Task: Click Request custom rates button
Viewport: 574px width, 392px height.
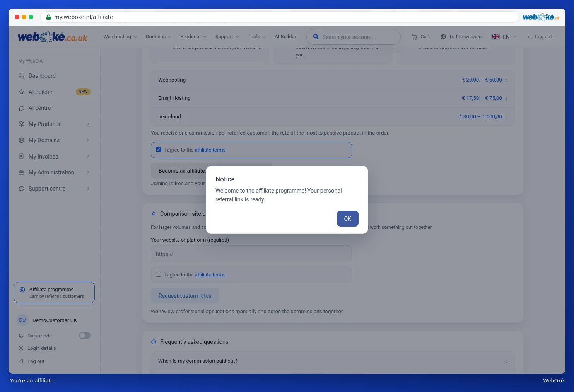Action: (185, 296)
